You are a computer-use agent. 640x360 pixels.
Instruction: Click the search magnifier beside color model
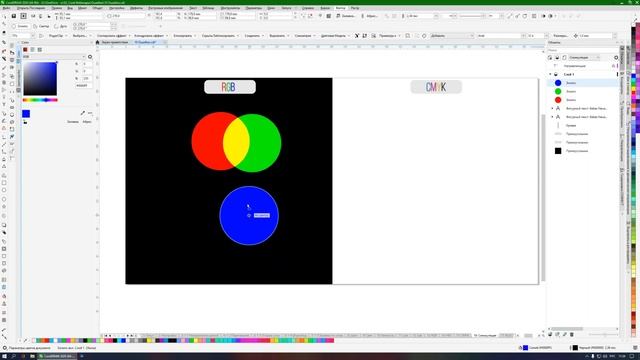point(90,57)
